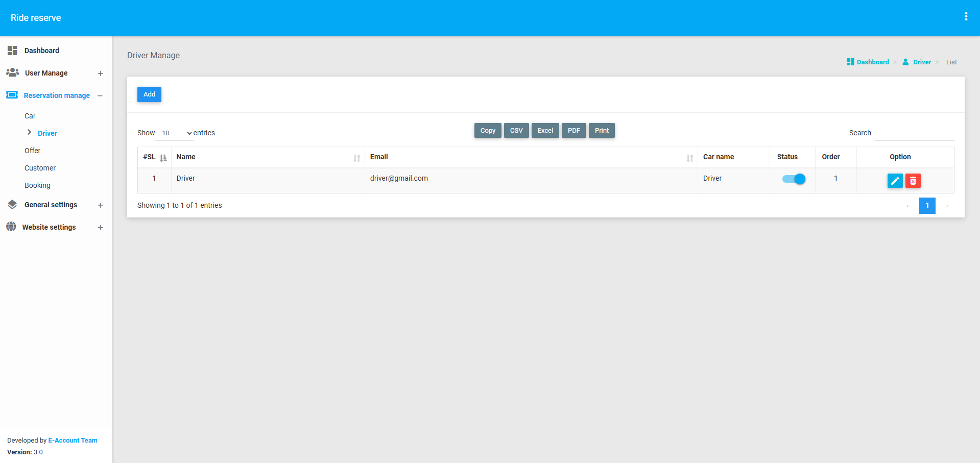Screen dimensions: 980x463
Task: Expand User Manage with plus sign
Action: point(101,74)
